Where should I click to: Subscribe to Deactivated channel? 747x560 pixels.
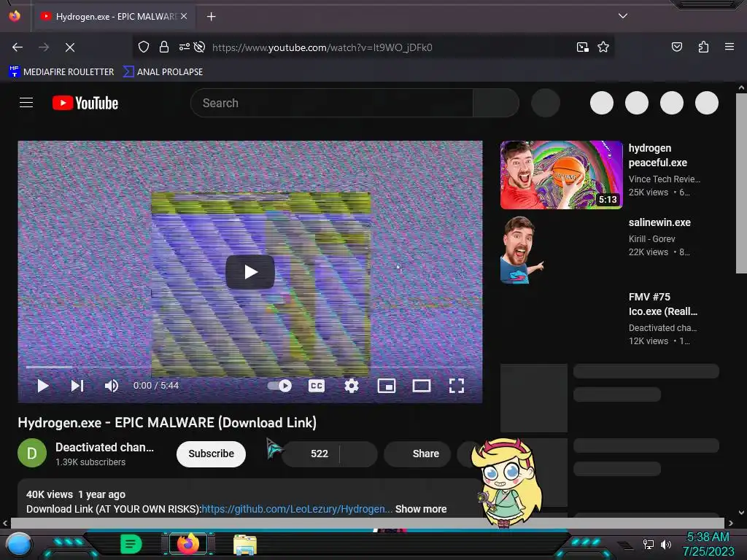(211, 454)
